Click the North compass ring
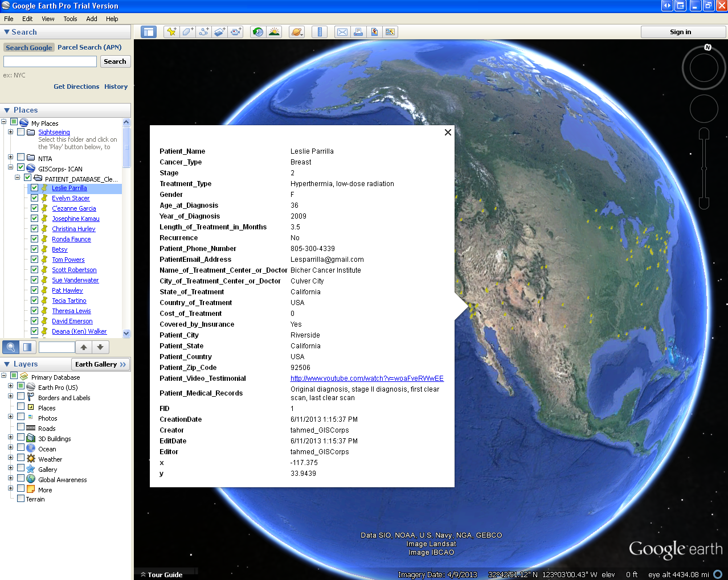This screenshot has width=728, height=580. coord(704,68)
